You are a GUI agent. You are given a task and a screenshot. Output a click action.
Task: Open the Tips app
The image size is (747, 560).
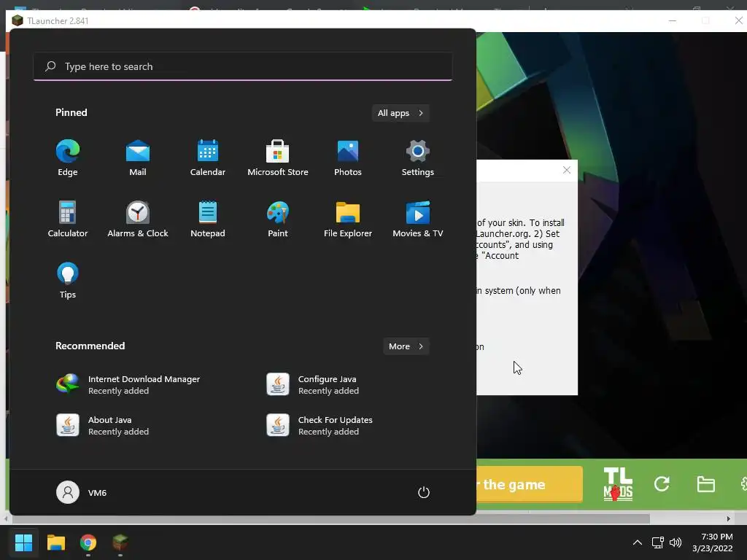68,281
